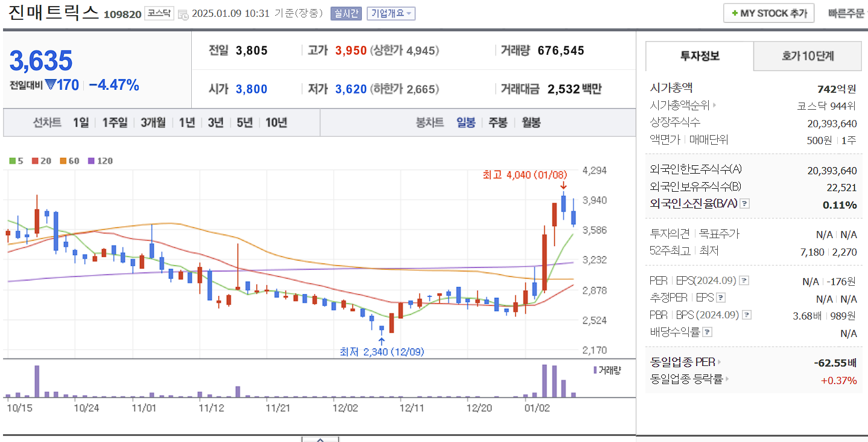Screen dimensions: 868x442
Task: Click the +0.37% sector change value
Action: [x=838, y=380]
